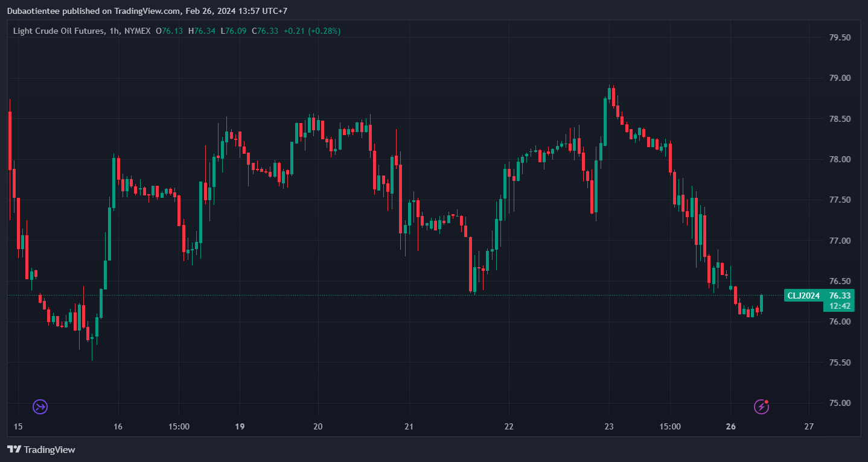Image resolution: width=868 pixels, height=462 pixels.
Task: Click the date label 22 on time axis
Action: pyautogui.click(x=509, y=426)
